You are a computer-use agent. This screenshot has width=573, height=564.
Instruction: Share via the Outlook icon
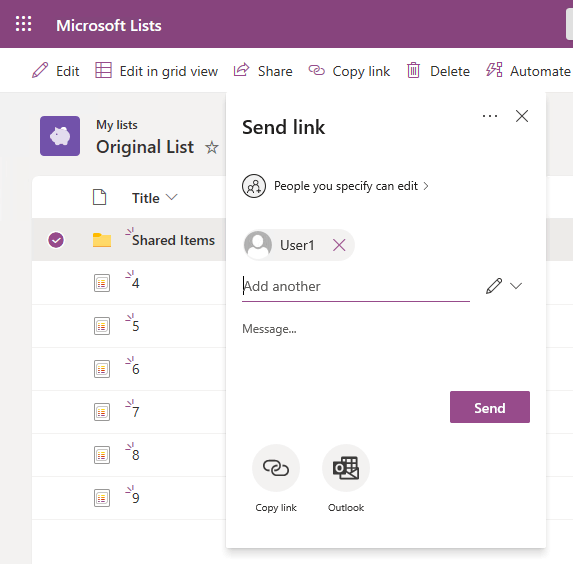click(346, 468)
